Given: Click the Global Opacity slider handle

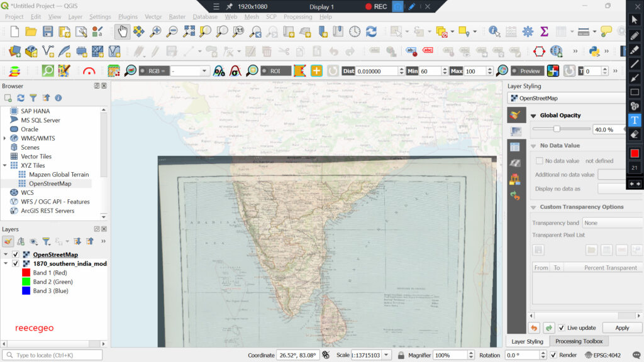Looking at the screenshot, I should click(x=557, y=129).
